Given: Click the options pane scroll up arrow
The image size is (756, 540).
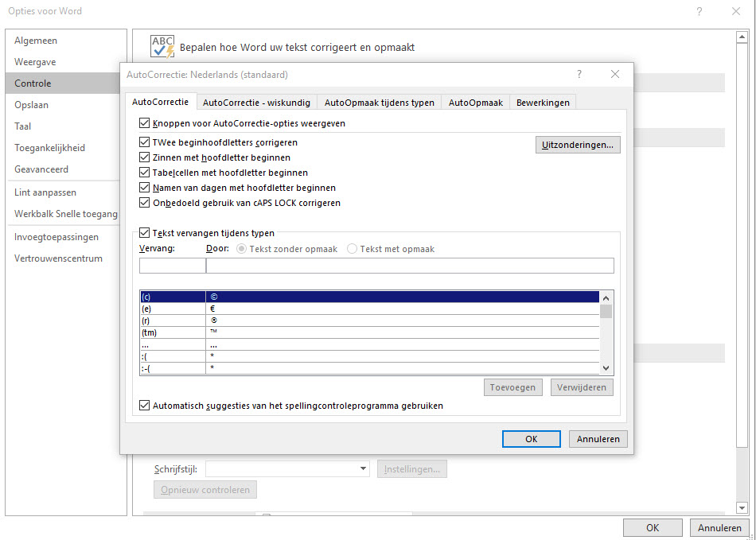Looking at the screenshot, I should pyautogui.click(x=742, y=37).
